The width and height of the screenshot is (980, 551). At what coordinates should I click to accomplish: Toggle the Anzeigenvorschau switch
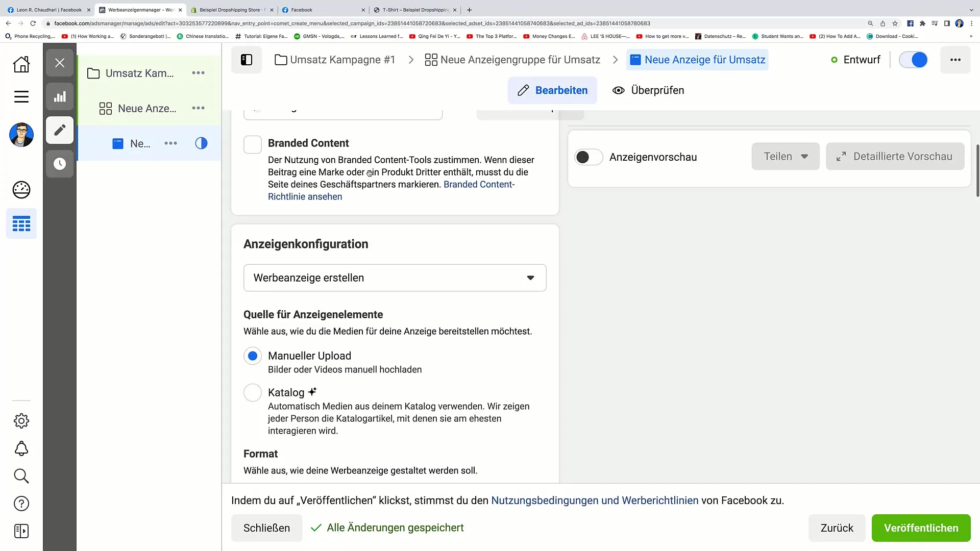pos(589,157)
